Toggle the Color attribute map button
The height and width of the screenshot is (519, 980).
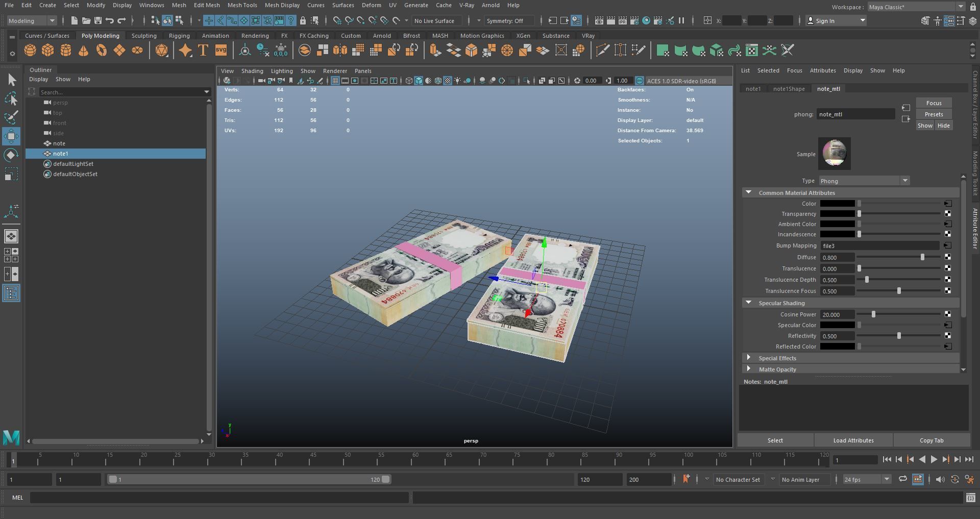point(948,204)
